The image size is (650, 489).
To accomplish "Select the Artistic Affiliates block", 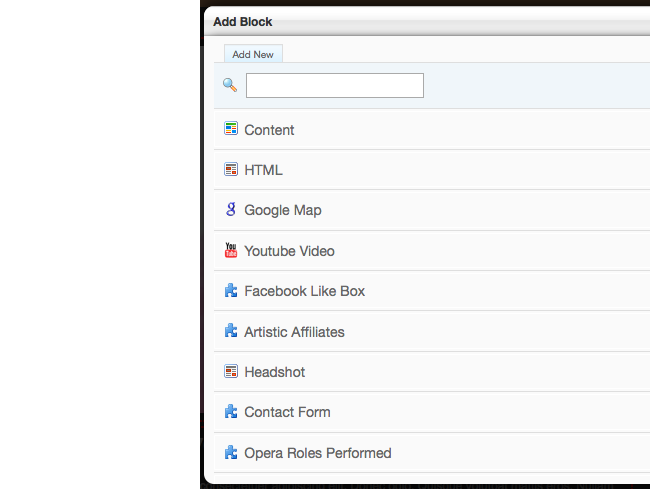I will point(432,332).
